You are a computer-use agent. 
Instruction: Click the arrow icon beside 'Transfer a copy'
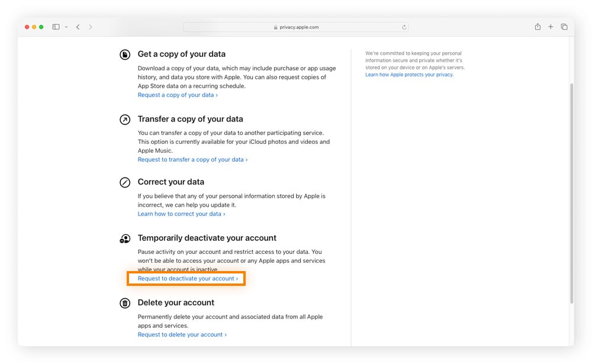pyautogui.click(x=125, y=120)
